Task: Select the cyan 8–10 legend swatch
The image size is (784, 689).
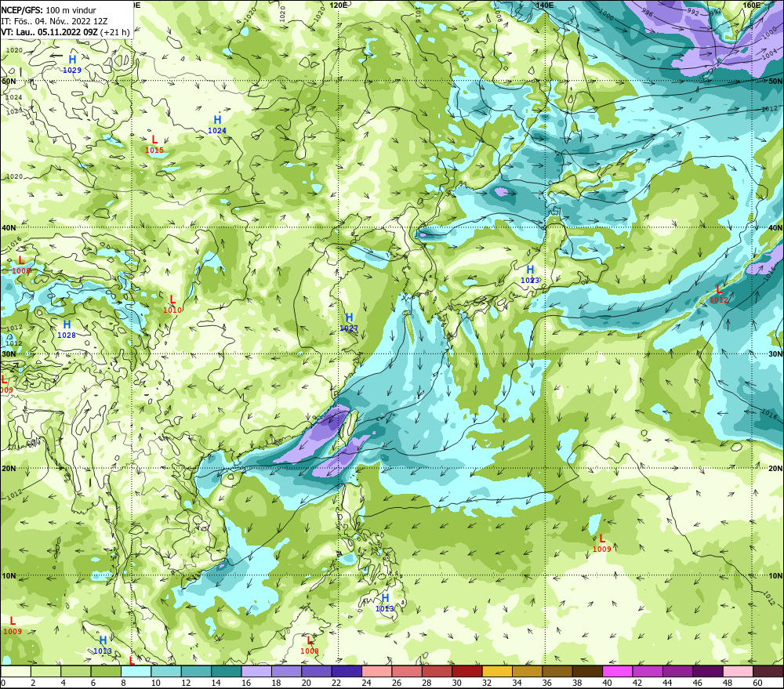Action: click(x=136, y=671)
